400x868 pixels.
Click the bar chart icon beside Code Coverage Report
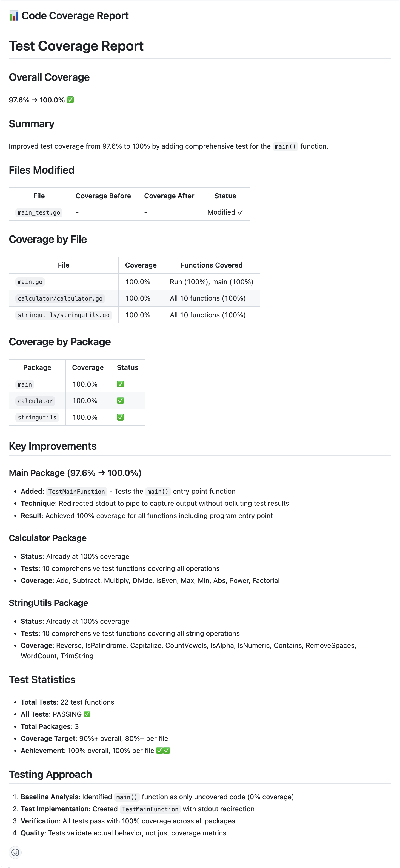pos(14,16)
